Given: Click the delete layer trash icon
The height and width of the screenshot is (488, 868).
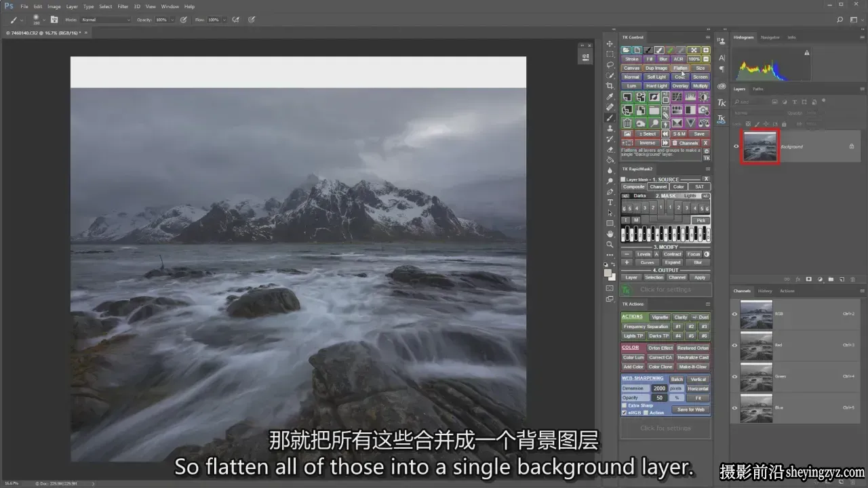Looking at the screenshot, I should tap(852, 279).
